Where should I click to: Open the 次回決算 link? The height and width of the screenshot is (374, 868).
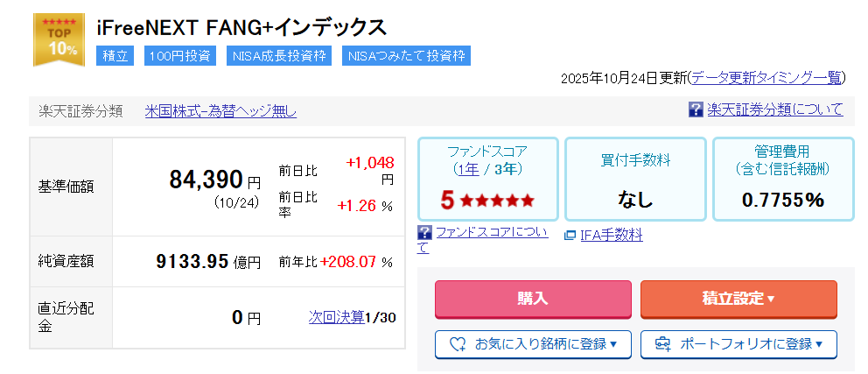[x=336, y=317]
